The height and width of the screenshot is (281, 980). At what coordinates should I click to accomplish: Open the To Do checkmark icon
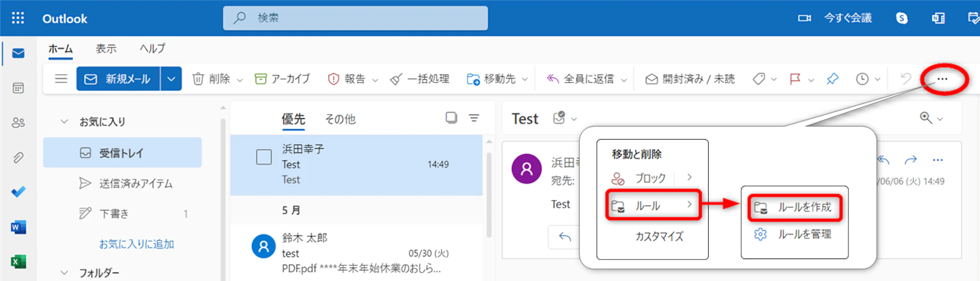(18, 192)
